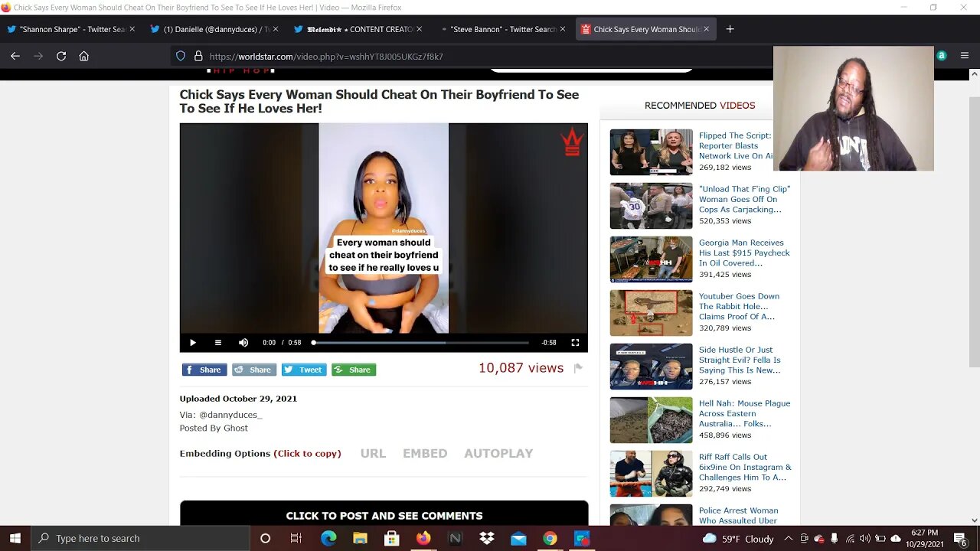This screenshot has height=551, width=980.
Task: Open the weather 59°F Cloudy widget
Action: pos(738,538)
